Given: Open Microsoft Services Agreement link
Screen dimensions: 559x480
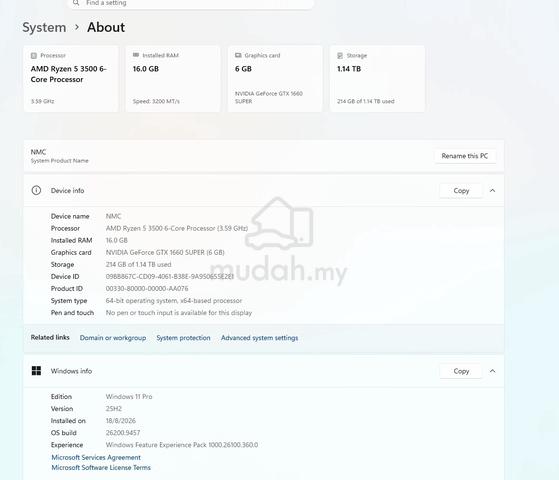Looking at the screenshot, I should pyautogui.click(x=96, y=458).
